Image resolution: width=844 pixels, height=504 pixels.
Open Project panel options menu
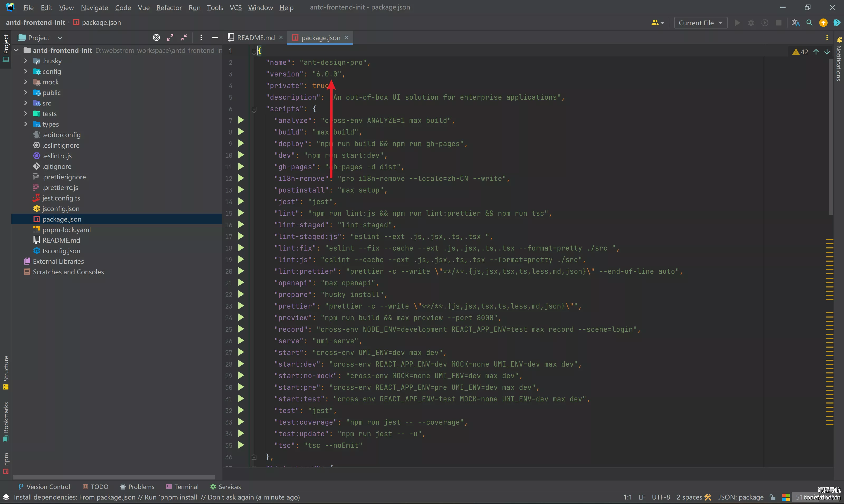point(201,37)
